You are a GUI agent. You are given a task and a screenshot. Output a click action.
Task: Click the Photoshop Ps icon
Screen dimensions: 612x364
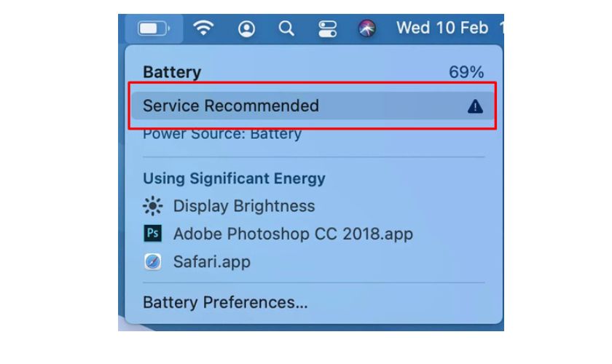(x=152, y=234)
